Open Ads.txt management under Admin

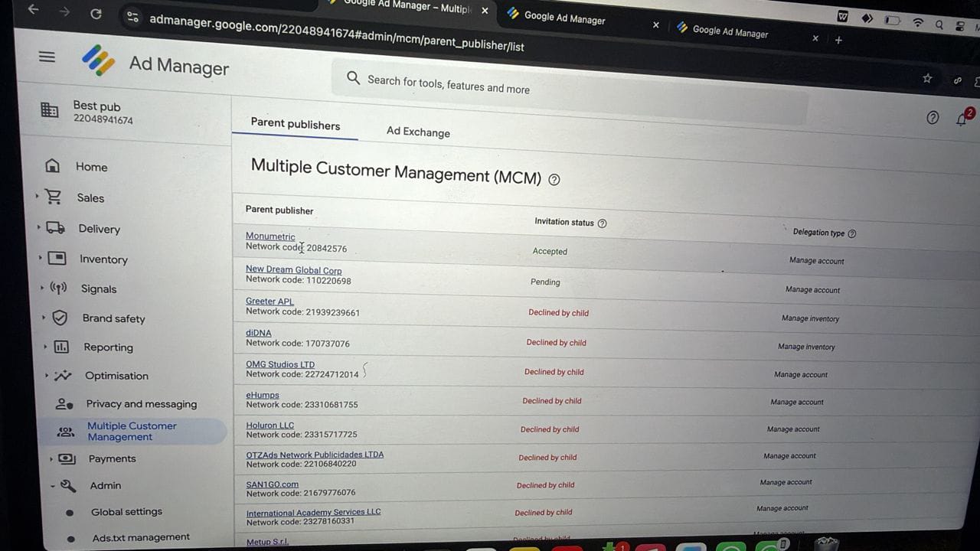pos(141,537)
